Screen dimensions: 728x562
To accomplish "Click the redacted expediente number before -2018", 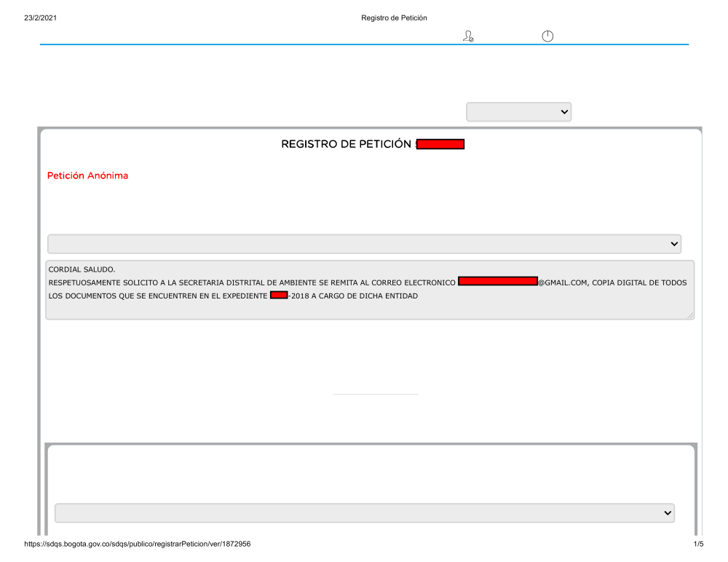I will [x=278, y=295].
